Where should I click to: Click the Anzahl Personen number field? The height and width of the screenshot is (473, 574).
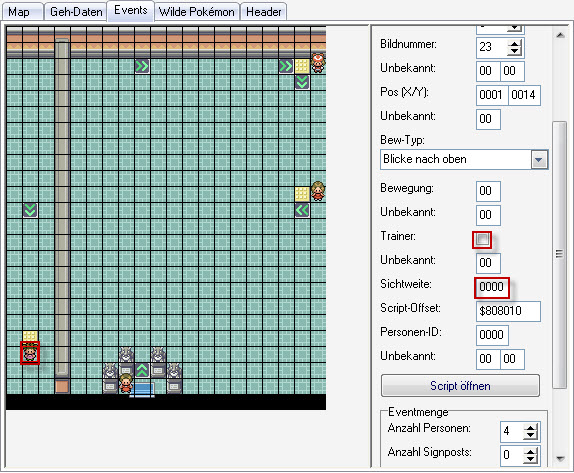tap(512, 431)
